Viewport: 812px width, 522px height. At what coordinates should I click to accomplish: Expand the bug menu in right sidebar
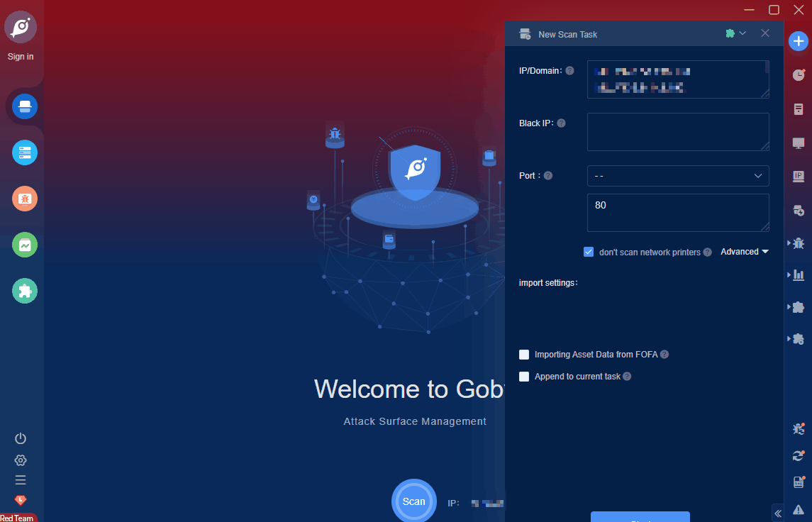pyautogui.click(x=796, y=243)
